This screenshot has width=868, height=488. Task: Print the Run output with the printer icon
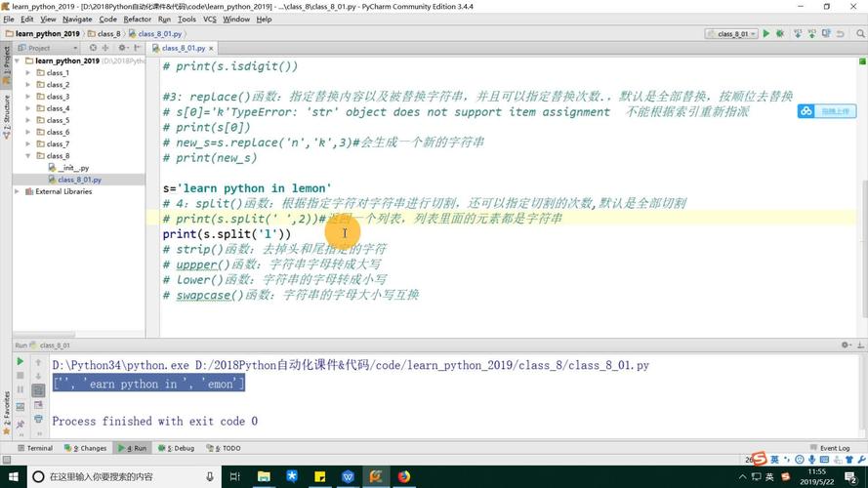point(38,419)
